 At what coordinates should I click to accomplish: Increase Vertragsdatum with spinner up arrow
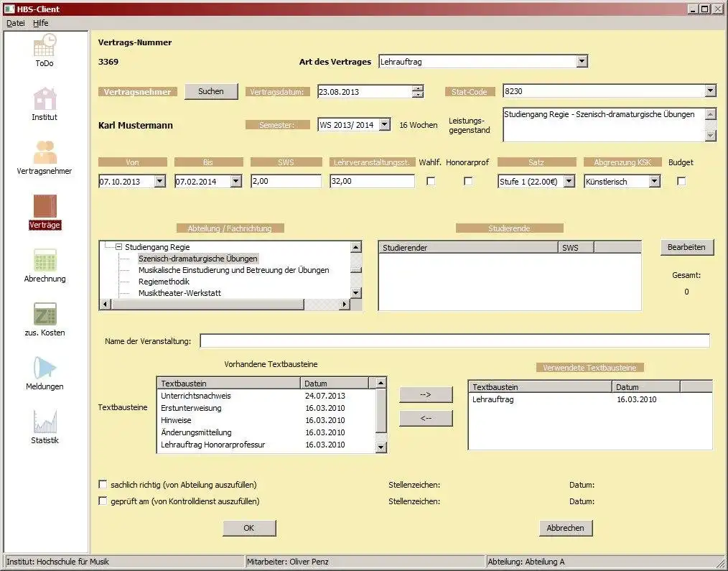click(418, 88)
